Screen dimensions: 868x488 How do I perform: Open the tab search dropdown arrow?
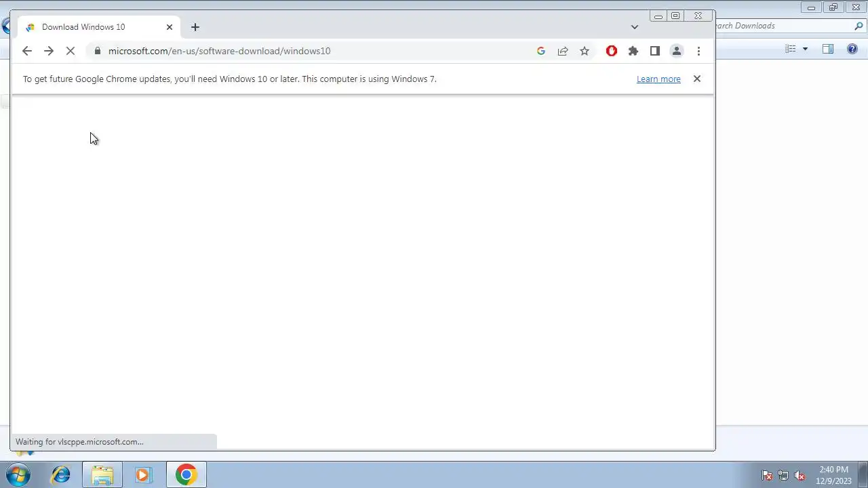click(x=635, y=27)
